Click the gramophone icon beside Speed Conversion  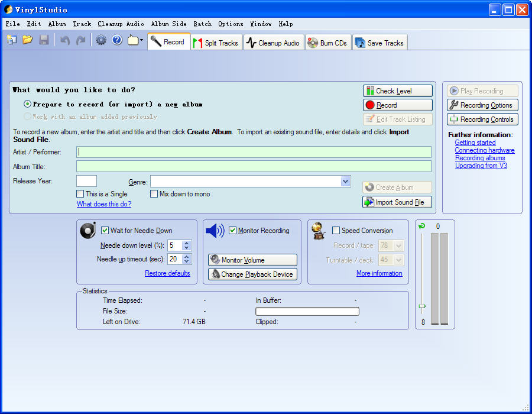pos(318,231)
